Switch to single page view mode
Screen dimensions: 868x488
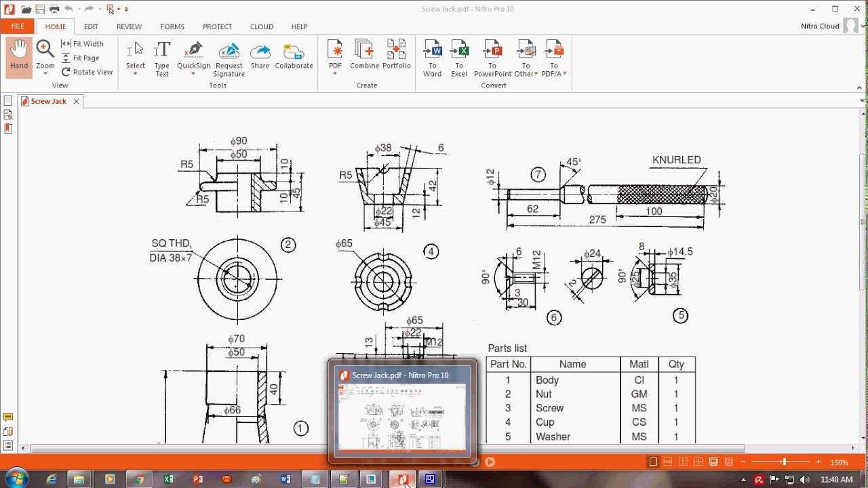[x=653, y=462]
